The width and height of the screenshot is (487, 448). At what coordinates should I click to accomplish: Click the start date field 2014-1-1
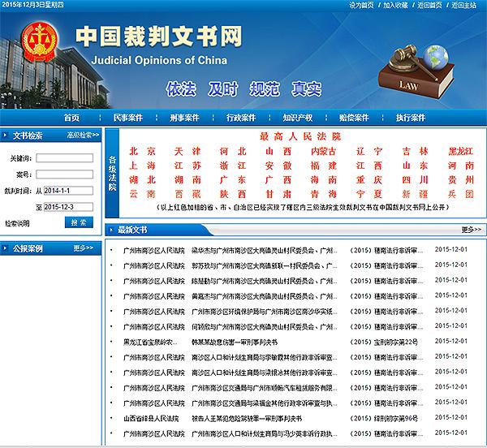(68, 191)
